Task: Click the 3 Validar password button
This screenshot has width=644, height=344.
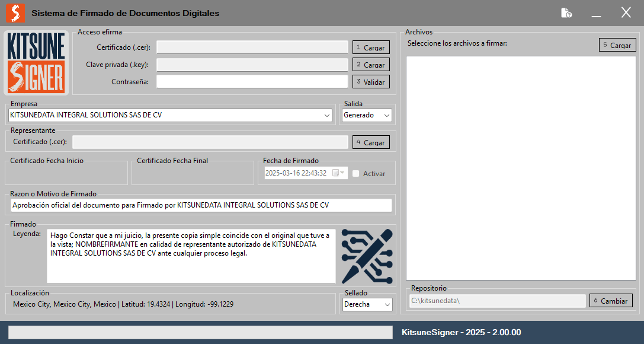Action: pyautogui.click(x=371, y=82)
